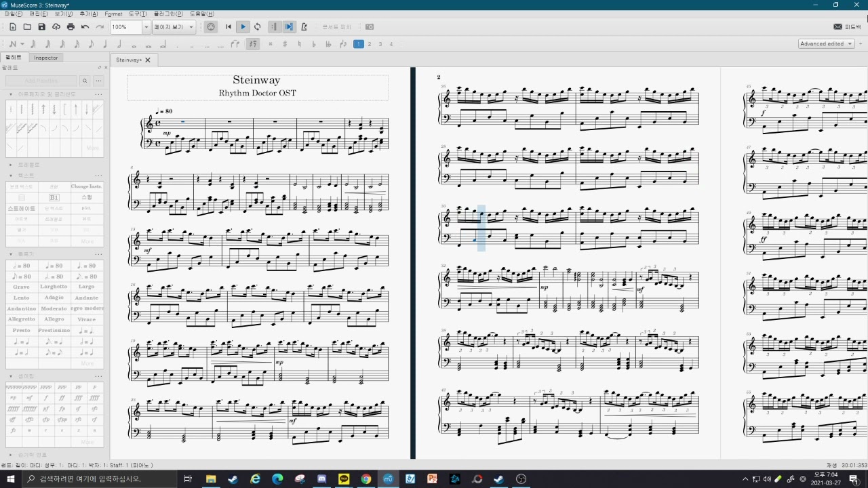Open the zoom level dropdown at 100%
868x488 pixels.
point(146,27)
